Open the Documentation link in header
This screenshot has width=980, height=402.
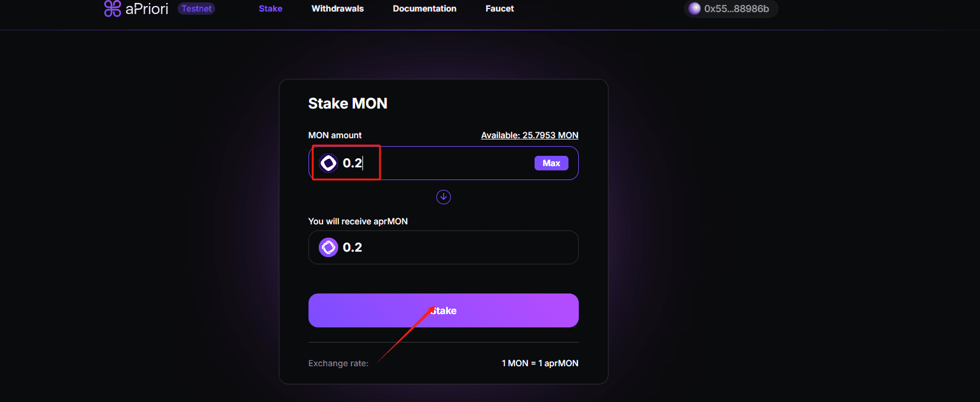pyautogui.click(x=424, y=8)
